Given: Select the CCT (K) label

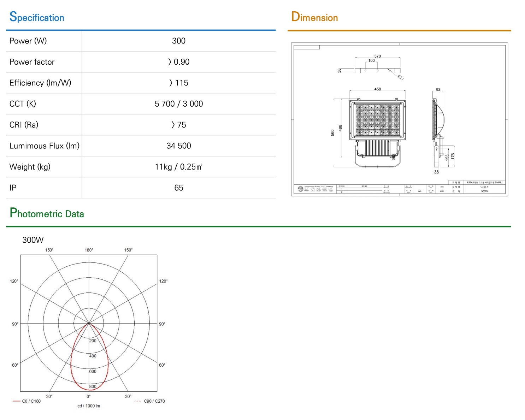Looking at the screenshot, I should 23,104.
